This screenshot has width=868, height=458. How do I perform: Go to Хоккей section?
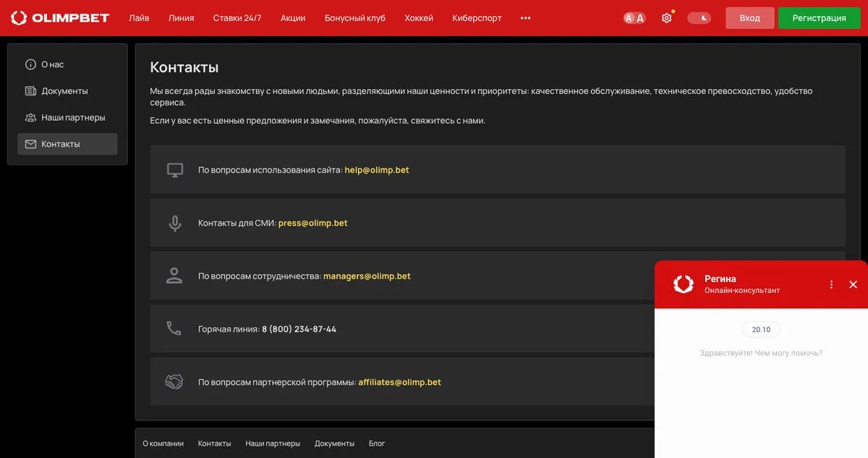419,18
